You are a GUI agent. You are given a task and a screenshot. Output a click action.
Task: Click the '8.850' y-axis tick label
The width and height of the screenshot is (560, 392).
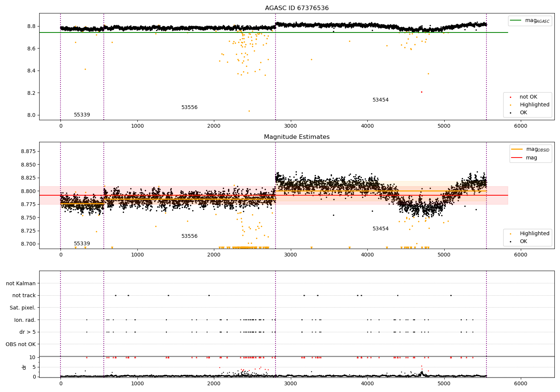(x=28, y=165)
